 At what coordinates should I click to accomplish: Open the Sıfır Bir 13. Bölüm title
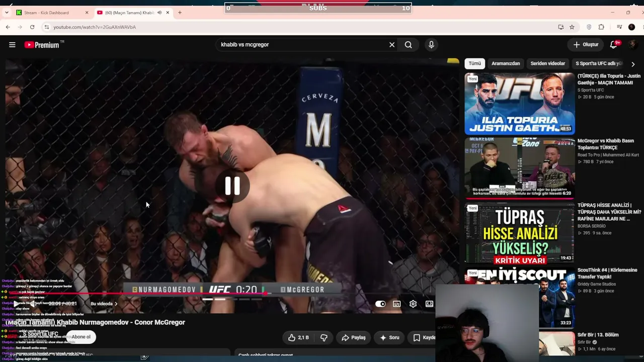click(x=598, y=335)
